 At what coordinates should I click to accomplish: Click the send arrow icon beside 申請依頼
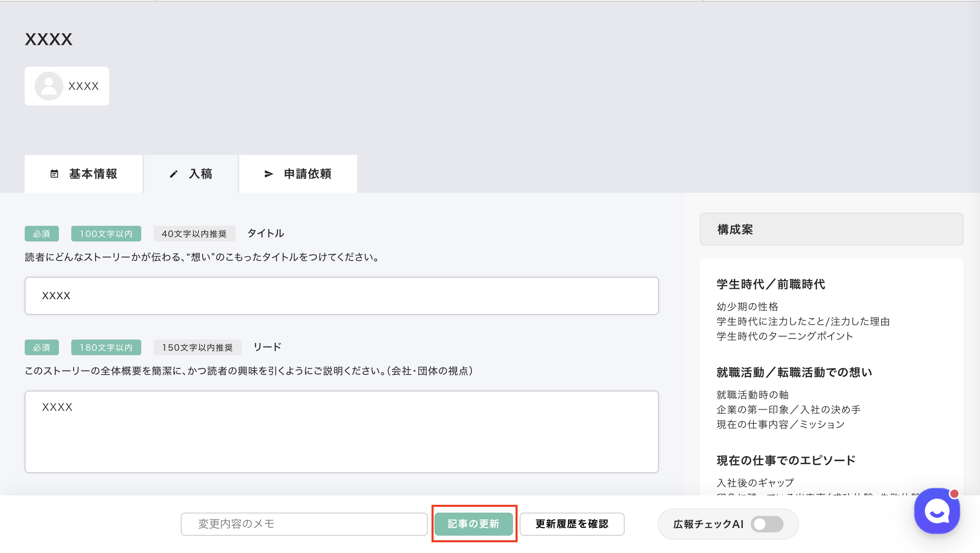[268, 174]
